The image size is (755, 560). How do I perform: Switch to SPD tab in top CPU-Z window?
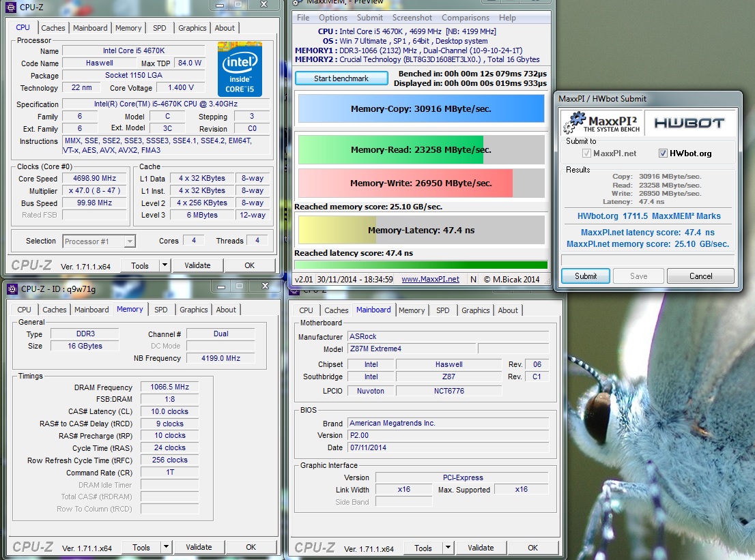pyautogui.click(x=159, y=28)
